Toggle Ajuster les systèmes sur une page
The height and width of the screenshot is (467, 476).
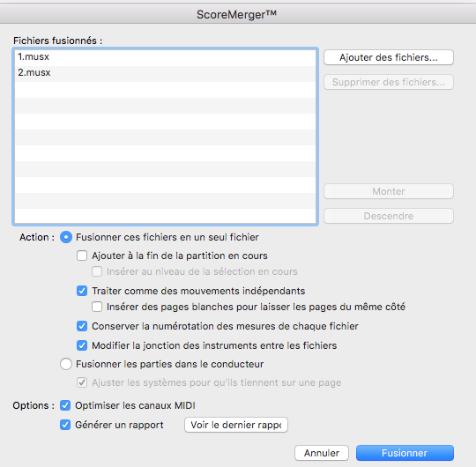pos(82,382)
